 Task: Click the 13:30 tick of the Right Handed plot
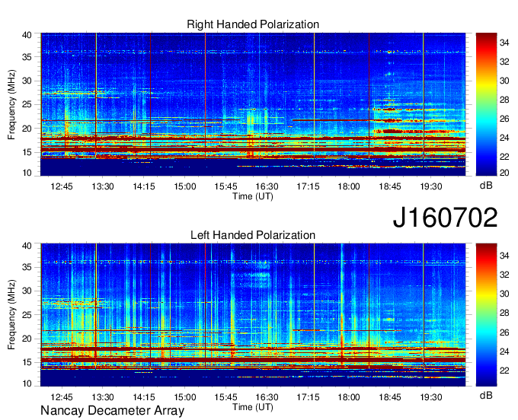[103, 186]
